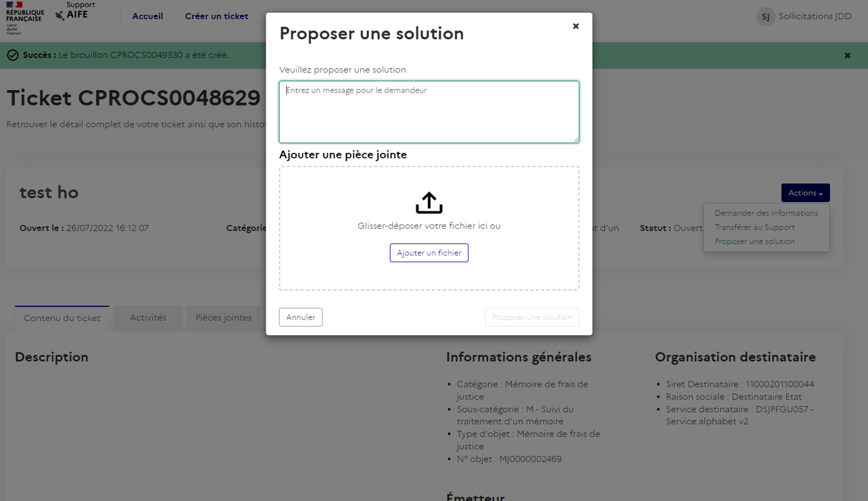Navigate to Accueil
This screenshot has height=501, width=868.
pos(147,16)
